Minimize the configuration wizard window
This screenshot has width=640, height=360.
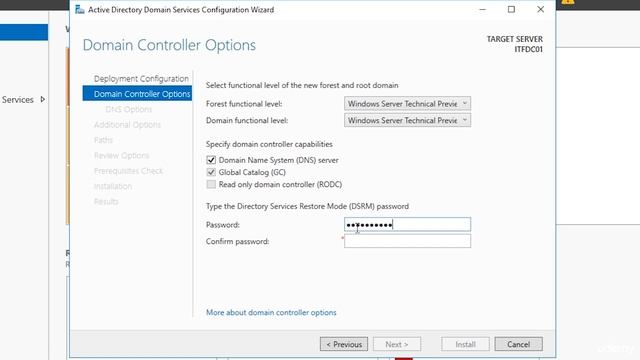click(x=482, y=9)
